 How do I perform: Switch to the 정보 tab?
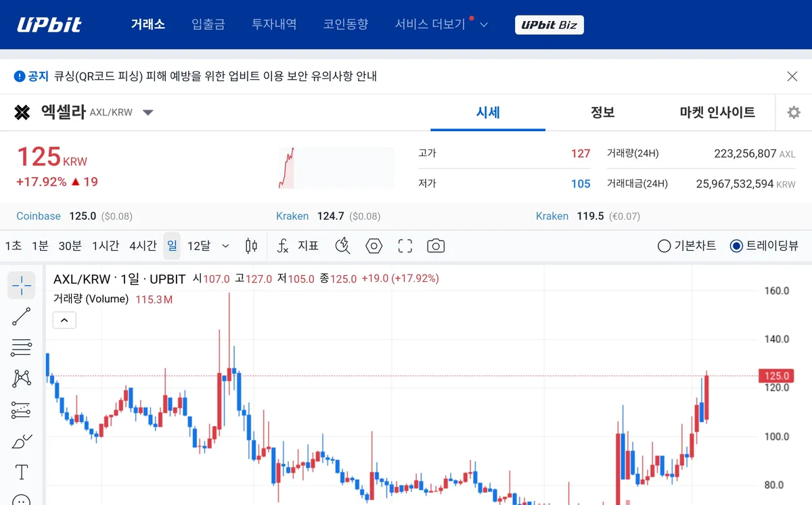point(602,112)
